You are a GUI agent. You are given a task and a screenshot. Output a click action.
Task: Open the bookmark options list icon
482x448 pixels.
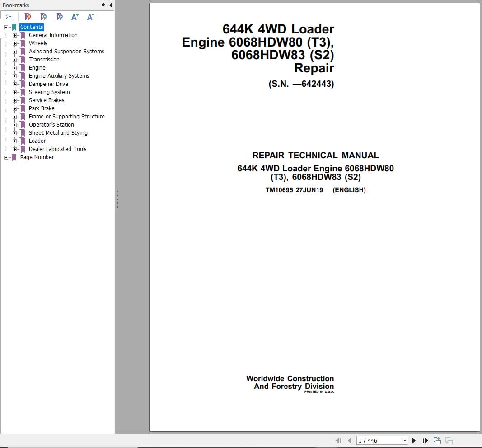point(9,17)
